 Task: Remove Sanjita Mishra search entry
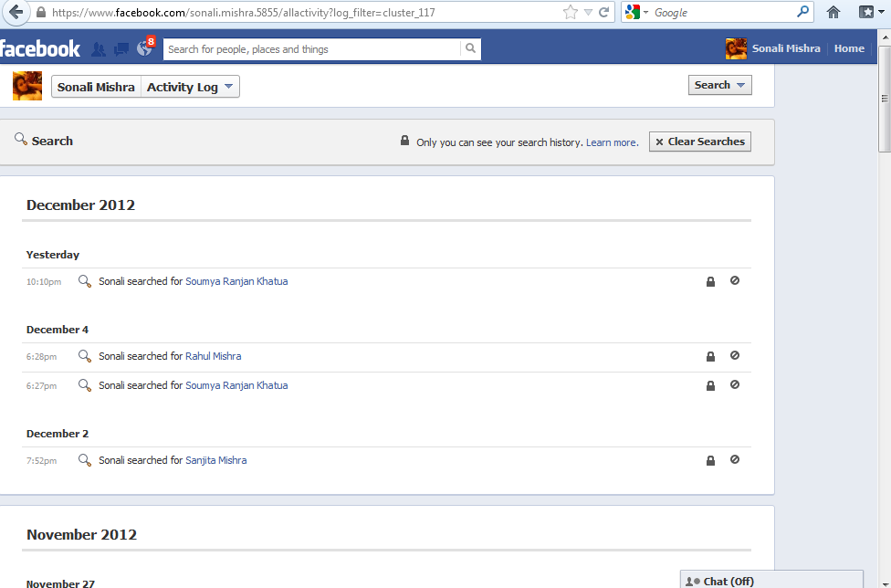(x=735, y=459)
